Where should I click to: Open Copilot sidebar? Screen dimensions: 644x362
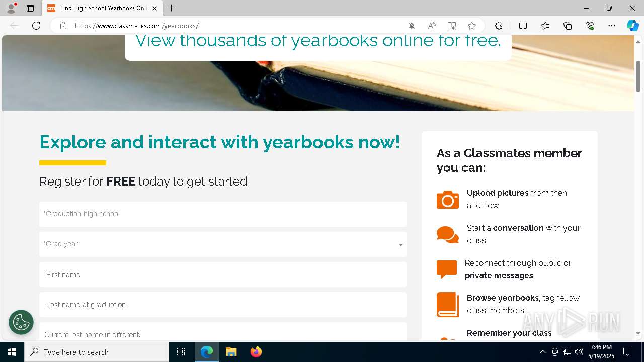click(x=632, y=26)
